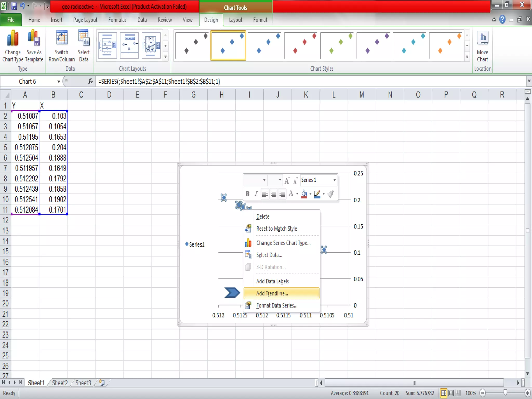Screen dimensions: 532x399
Task: Click the Save icon in Quick Access toolbar
Action: point(14,6)
